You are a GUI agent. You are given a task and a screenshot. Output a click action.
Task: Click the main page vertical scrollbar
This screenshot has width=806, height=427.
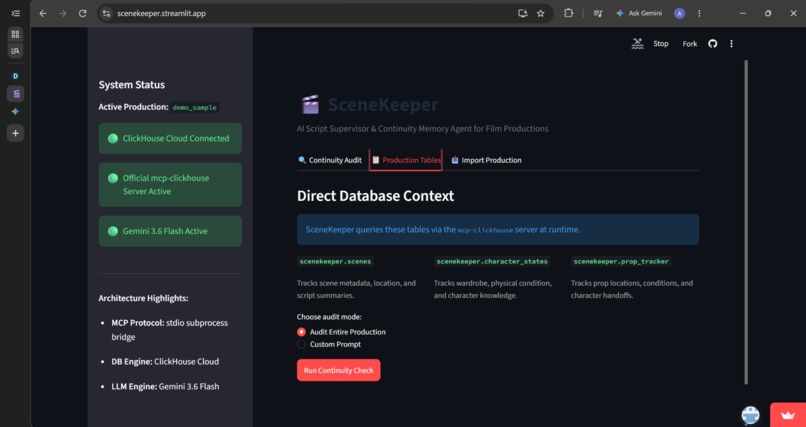click(x=746, y=222)
